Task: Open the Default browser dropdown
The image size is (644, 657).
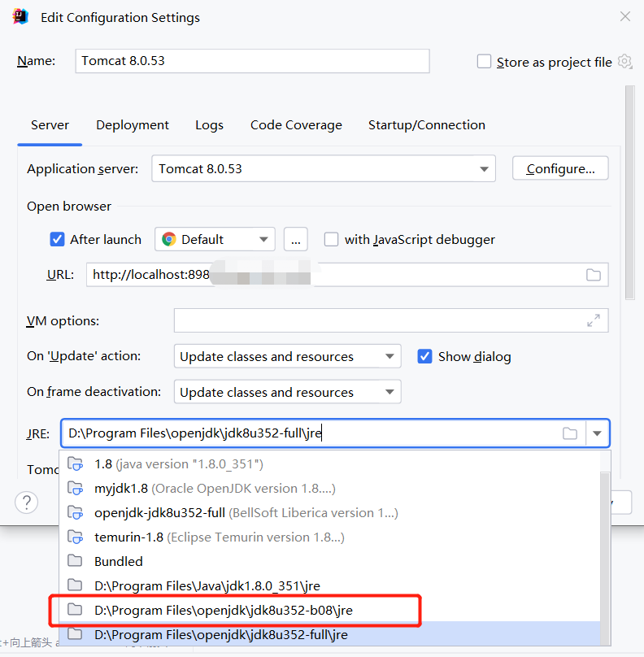Action: click(215, 239)
